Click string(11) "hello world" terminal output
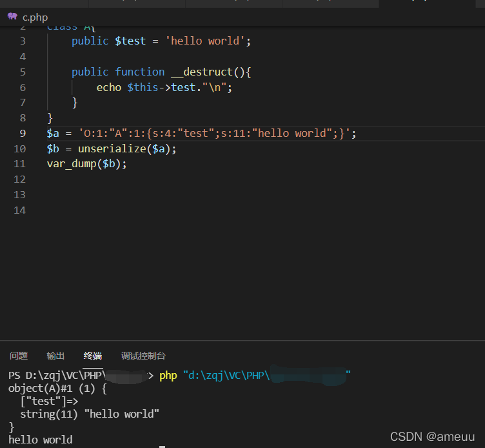485x448 pixels. (90, 414)
